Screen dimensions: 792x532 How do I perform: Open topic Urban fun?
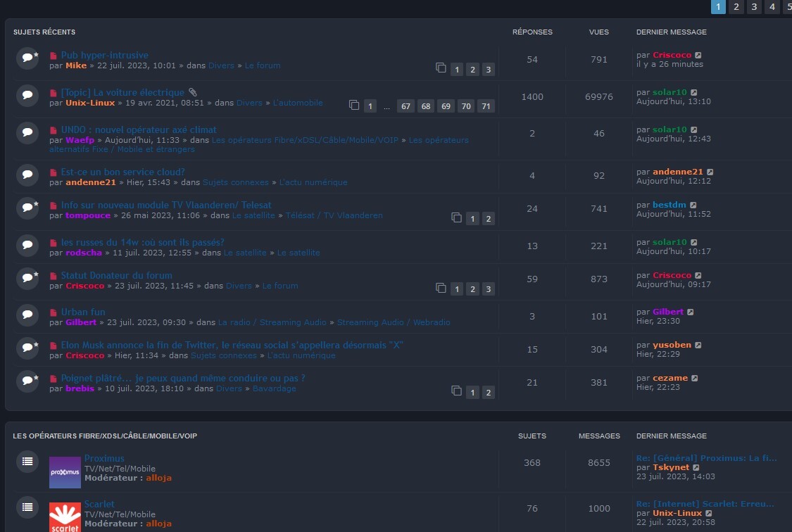(83, 312)
